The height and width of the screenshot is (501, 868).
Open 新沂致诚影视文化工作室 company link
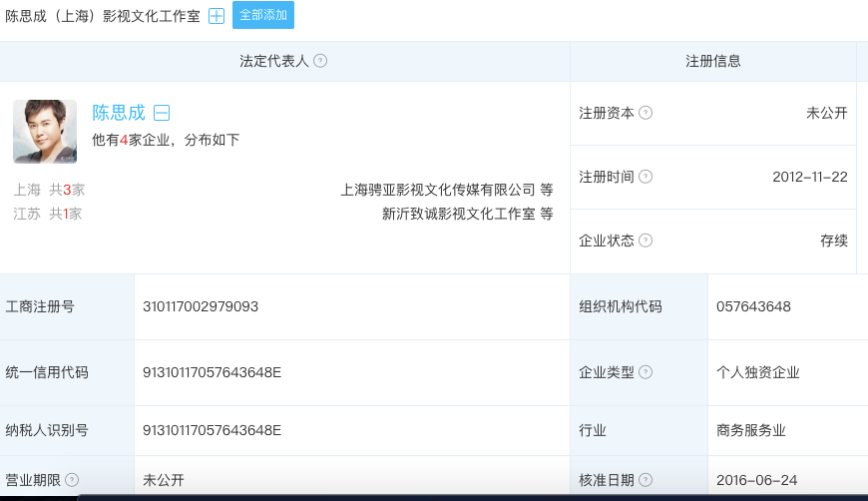pyautogui.click(x=459, y=214)
